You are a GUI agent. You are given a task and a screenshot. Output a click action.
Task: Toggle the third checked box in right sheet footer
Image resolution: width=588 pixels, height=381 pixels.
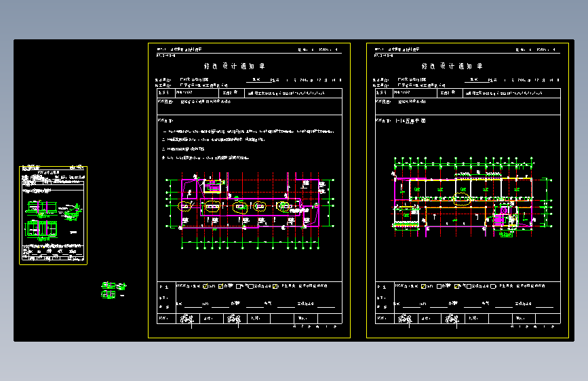[456, 286]
